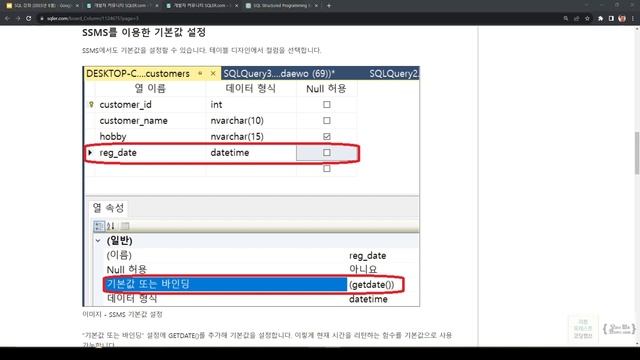Click the 열 이름 column header
The width and height of the screenshot is (640, 360).
151,89
